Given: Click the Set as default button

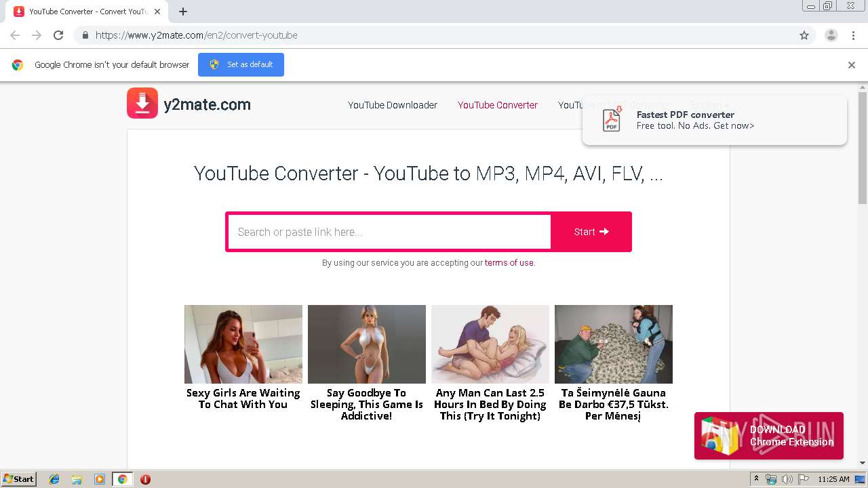Looking at the screenshot, I should pyautogui.click(x=241, y=64).
